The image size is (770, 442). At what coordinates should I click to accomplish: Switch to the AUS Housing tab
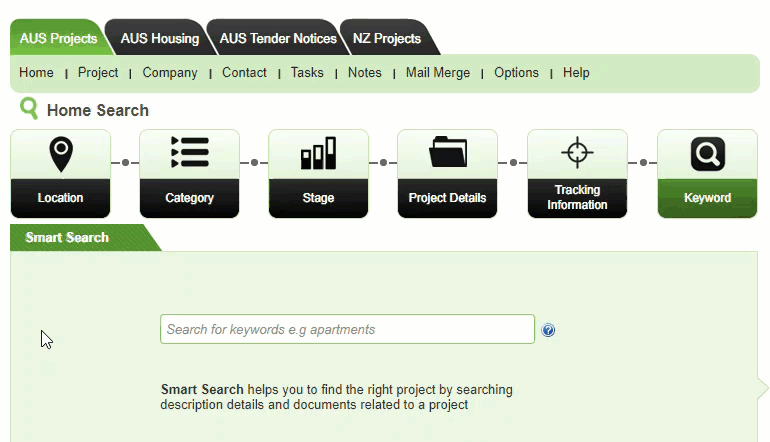click(160, 38)
